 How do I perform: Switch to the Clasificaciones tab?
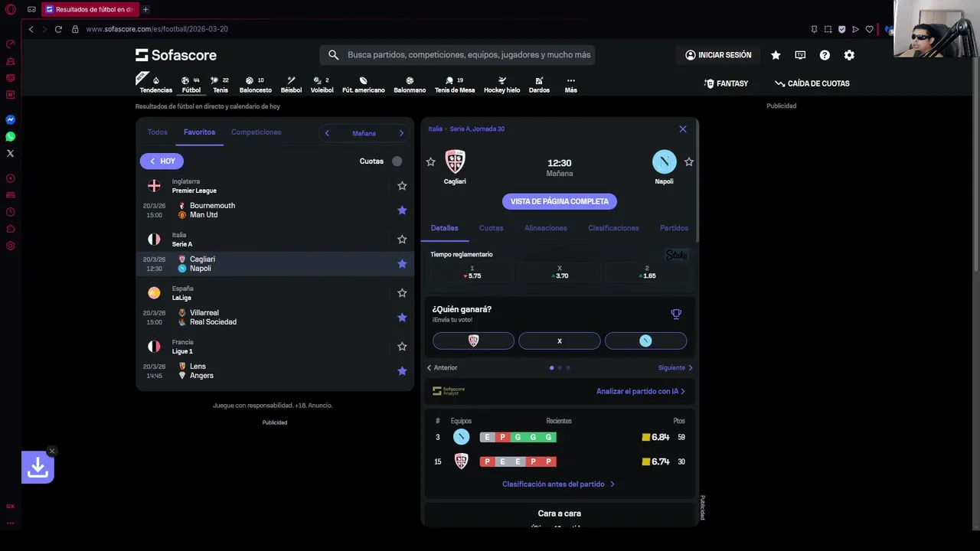[613, 228]
